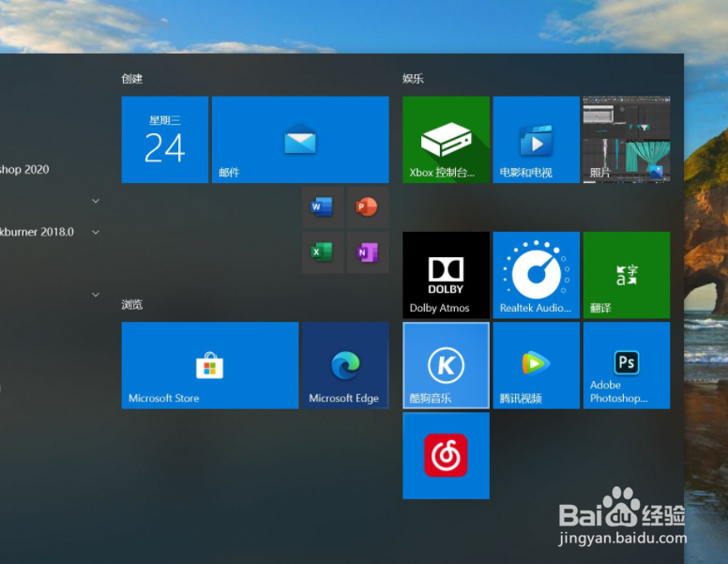
Task: Open the Microsoft Edge tile
Action: [x=345, y=365]
